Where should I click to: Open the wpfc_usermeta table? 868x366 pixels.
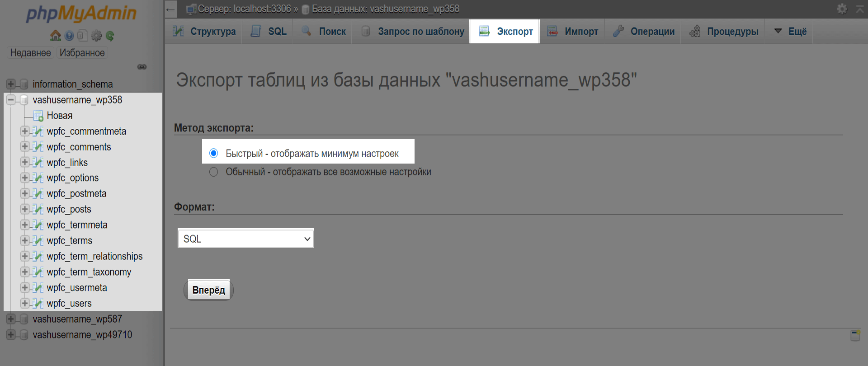(77, 288)
